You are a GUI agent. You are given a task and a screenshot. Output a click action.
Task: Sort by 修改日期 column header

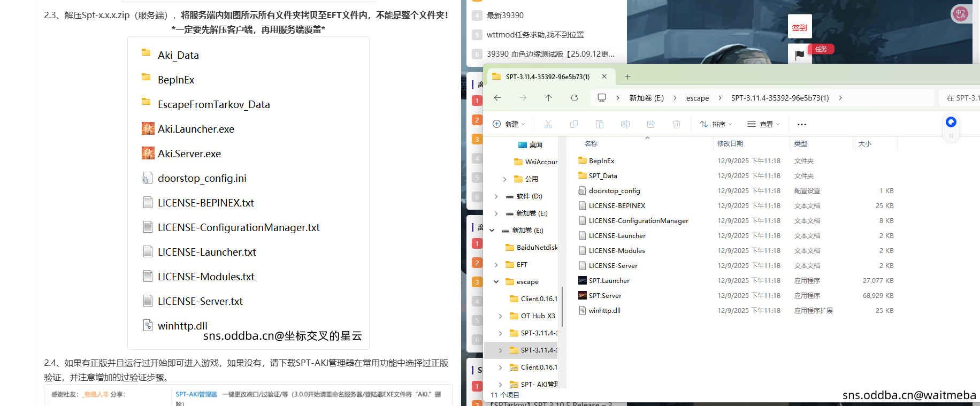point(730,143)
